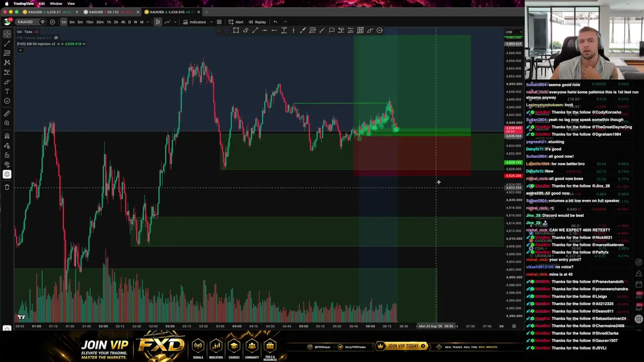
Task: Close the XAGUSD tab
Action: [x=137, y=12]
